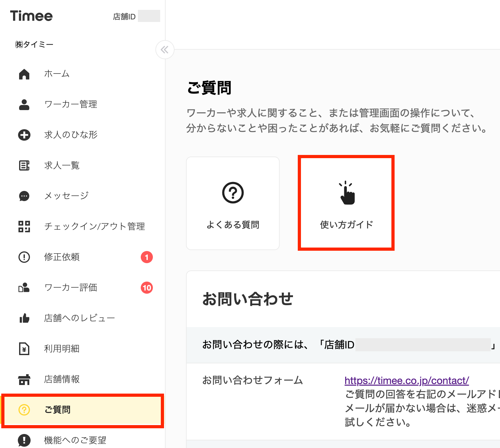This screenshot has width=500, height=448.
Task: Click the お問い合わせフォーム label
Action: point(253,380)
